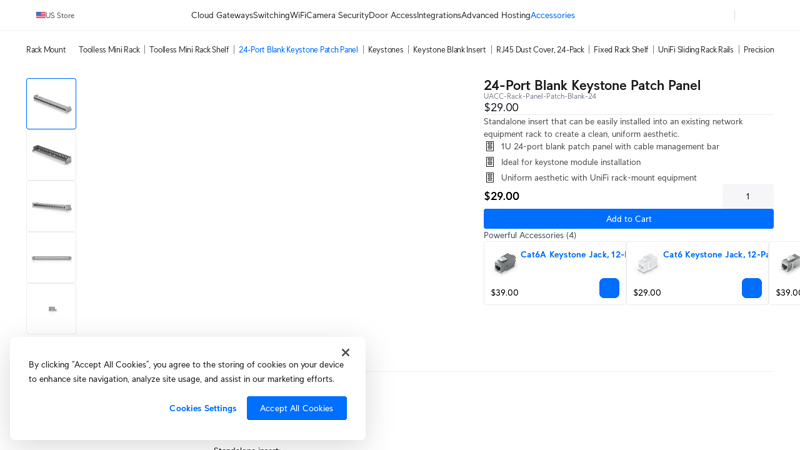Viewport: 800px width, 450px height.
Task: Open the Camera Security menu
Action: 338,15
